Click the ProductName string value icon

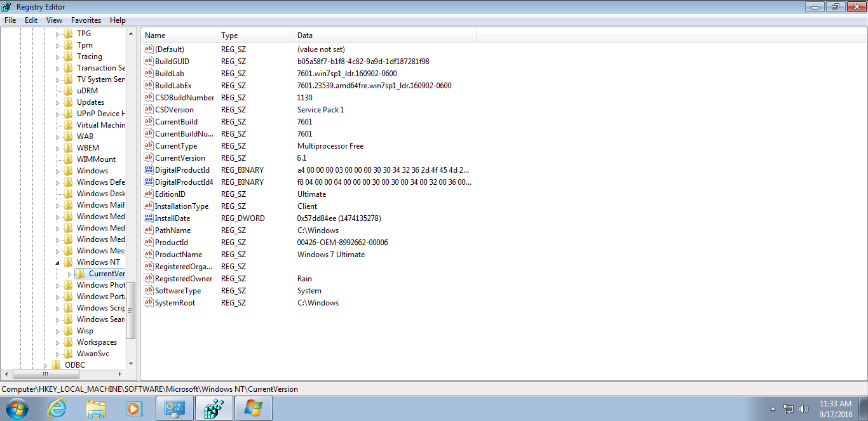point(149,255)
